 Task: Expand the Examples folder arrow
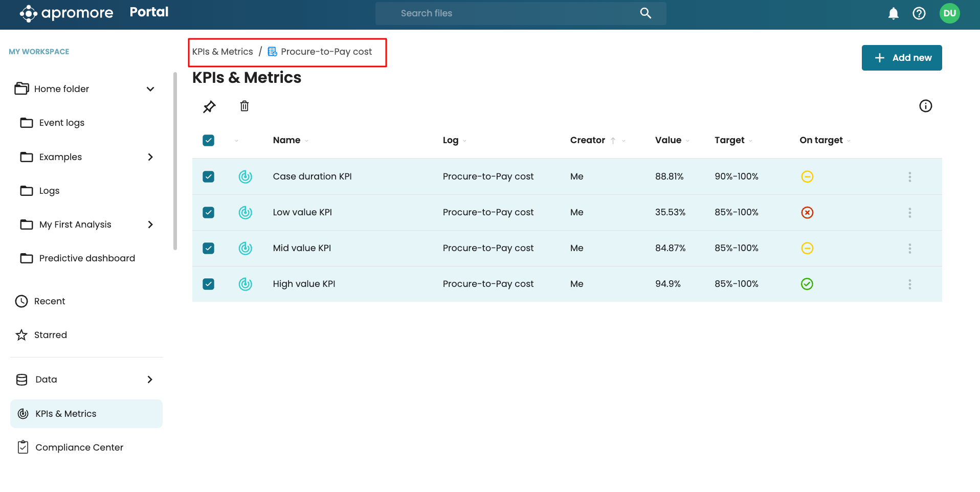click(150, 157)
